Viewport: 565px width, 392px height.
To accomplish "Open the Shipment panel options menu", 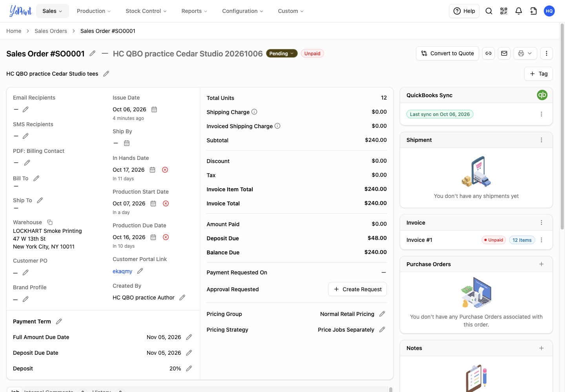I will click(541, 140).
